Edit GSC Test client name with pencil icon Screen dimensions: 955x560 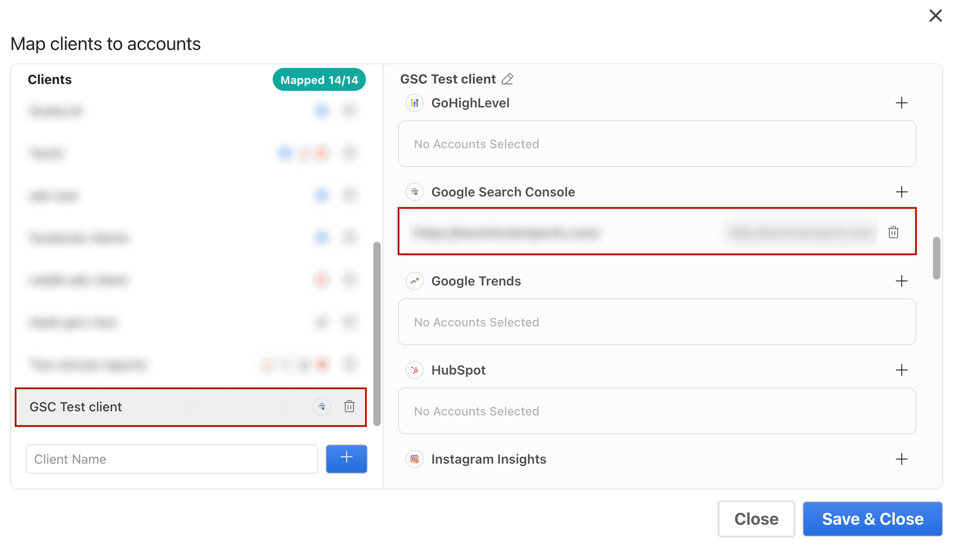pos(507,79)
